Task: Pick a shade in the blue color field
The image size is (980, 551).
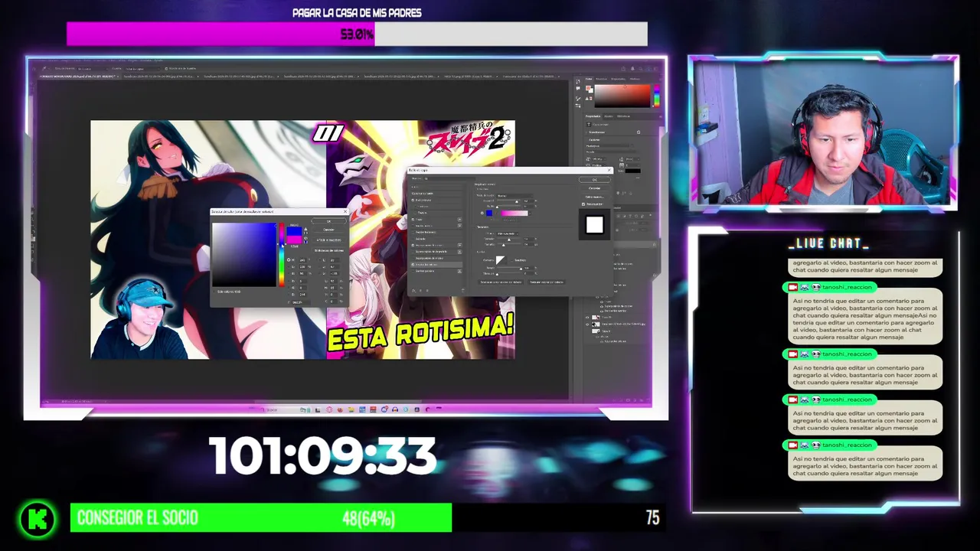Action: (244, 255)
